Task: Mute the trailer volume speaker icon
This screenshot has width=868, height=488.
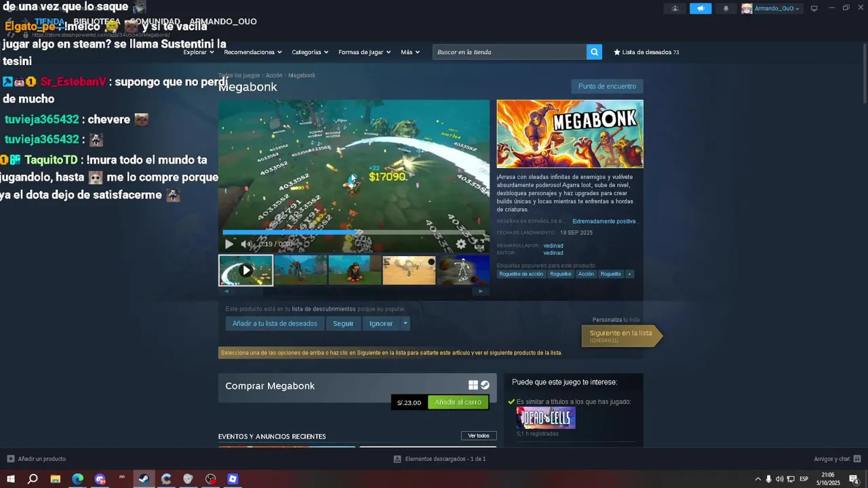Action: [x=246, y=244]
